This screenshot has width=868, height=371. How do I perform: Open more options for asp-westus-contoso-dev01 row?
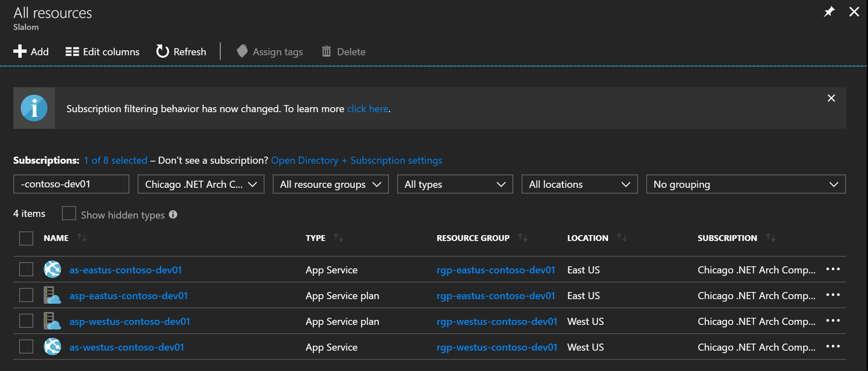(833, 321)
